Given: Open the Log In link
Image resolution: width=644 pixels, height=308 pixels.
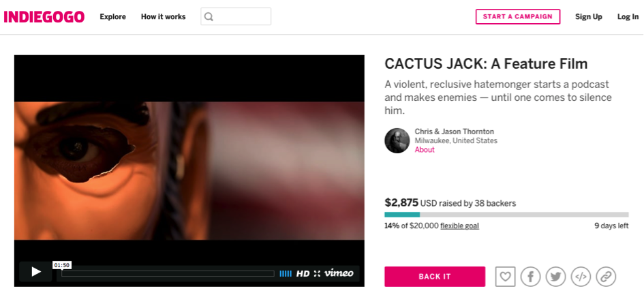Looking at the screenshot, I should [x=628, y=17].
